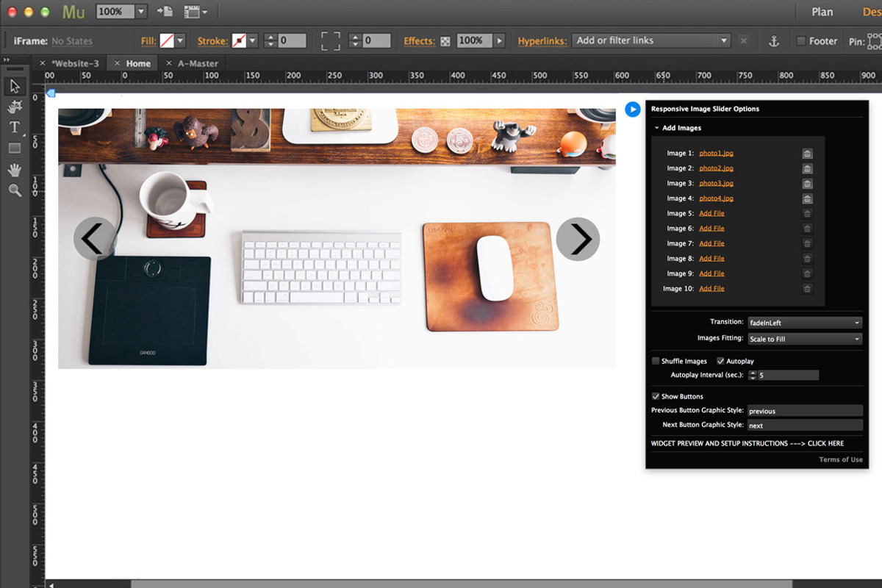Image resolution: width=882 pixels, height=588 pixels.
Task: Enable the Shuffle Images checkbox
Action: pos(656,361)
